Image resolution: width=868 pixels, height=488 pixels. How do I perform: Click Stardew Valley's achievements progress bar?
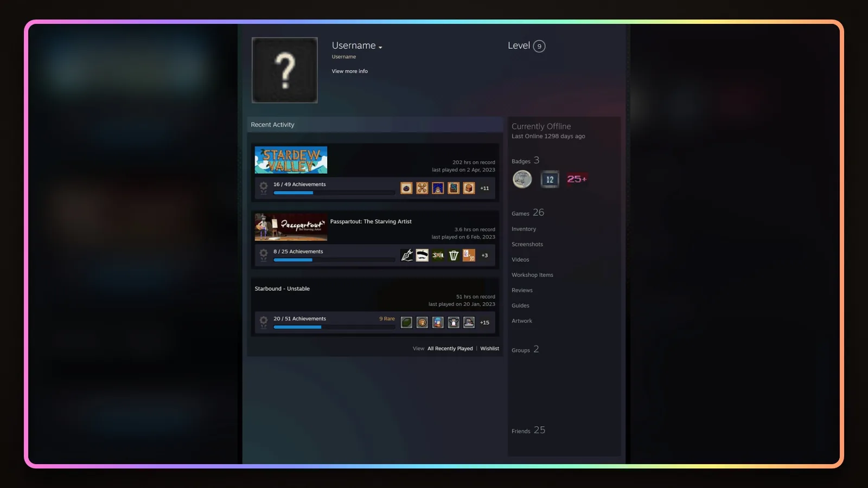point(334,192)
